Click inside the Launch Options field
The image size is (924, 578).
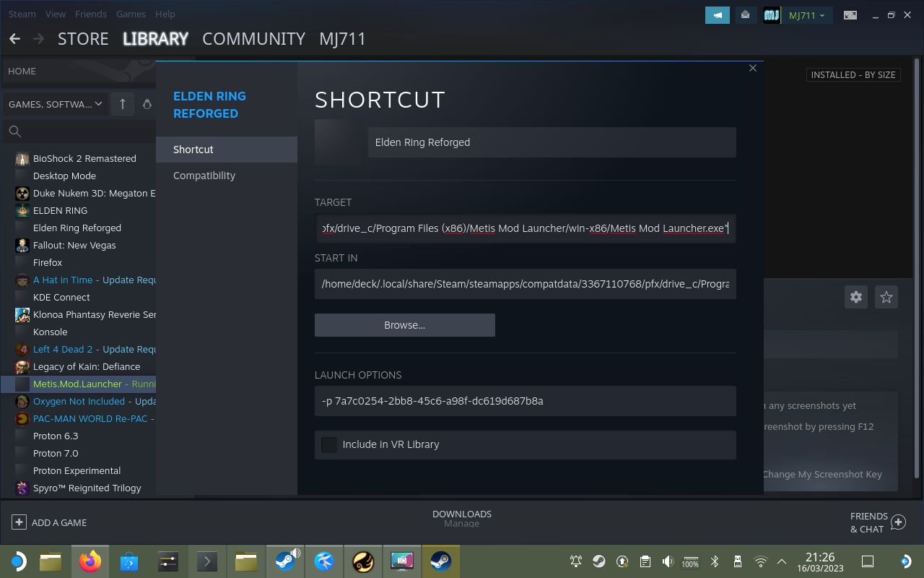(526, 401)
